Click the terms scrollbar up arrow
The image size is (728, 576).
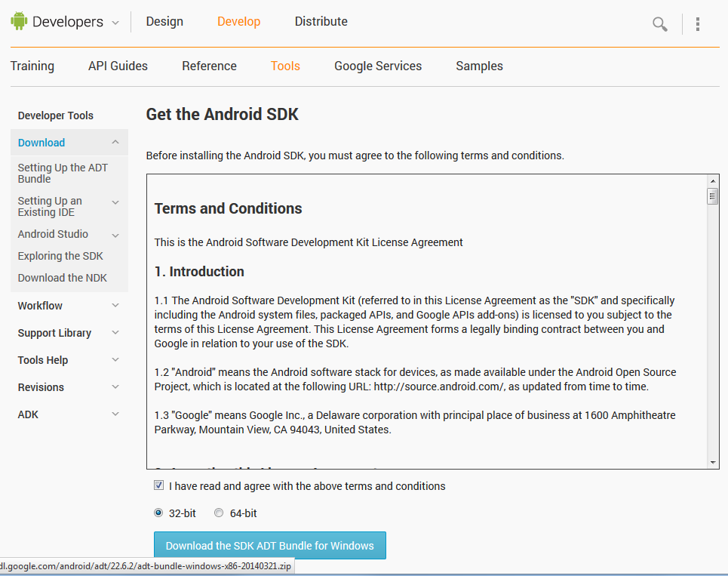(x=713, y=181)
